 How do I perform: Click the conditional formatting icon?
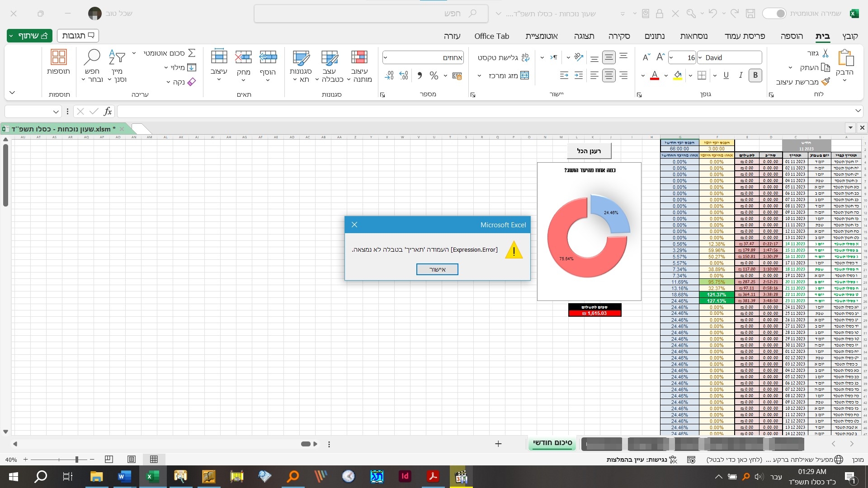coord(359,57)
